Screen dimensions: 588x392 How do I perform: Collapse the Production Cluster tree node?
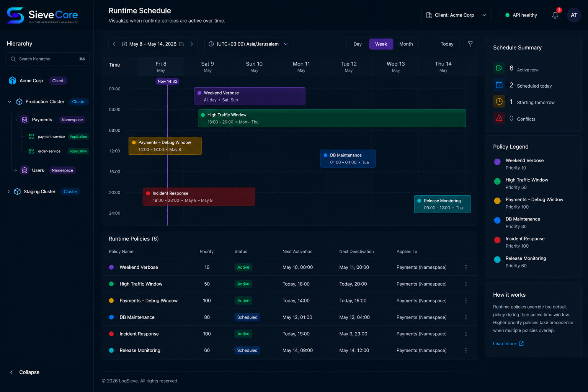[x=10, y=102]
